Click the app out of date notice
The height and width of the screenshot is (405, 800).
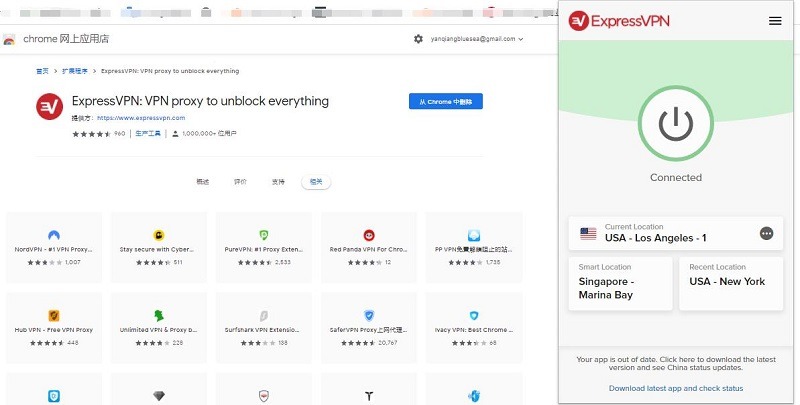coord(676,363)
